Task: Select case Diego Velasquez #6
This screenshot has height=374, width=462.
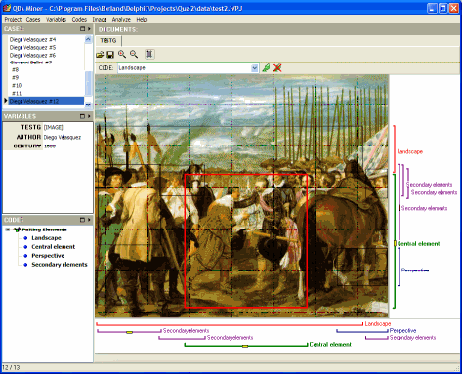Action: coord(33,56)
